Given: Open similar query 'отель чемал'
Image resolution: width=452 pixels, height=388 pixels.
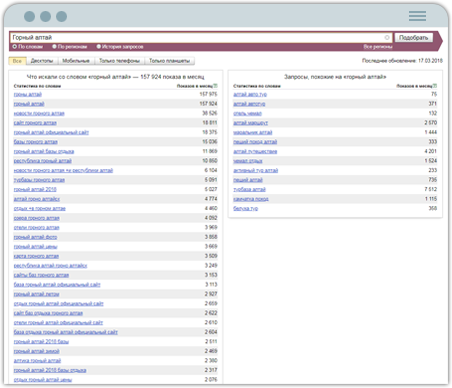Looking at the screenshot, I should [247, 113].
